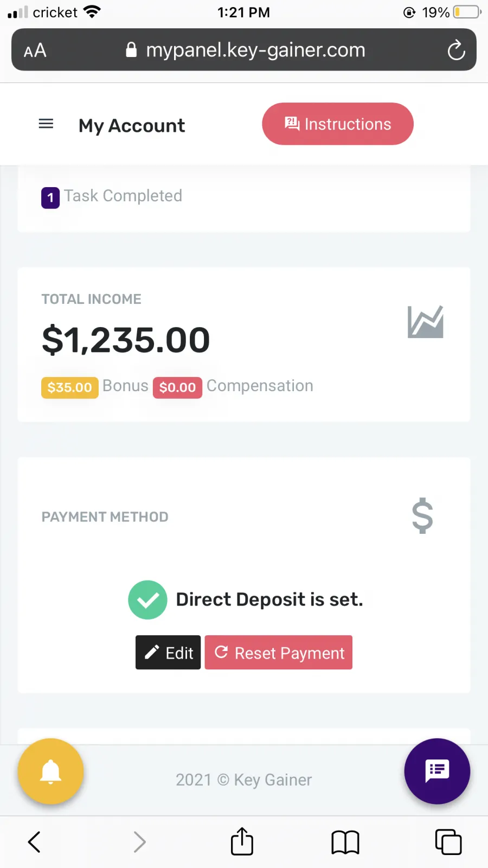Tap the yellow notification bell button

[x=50, y=771]
